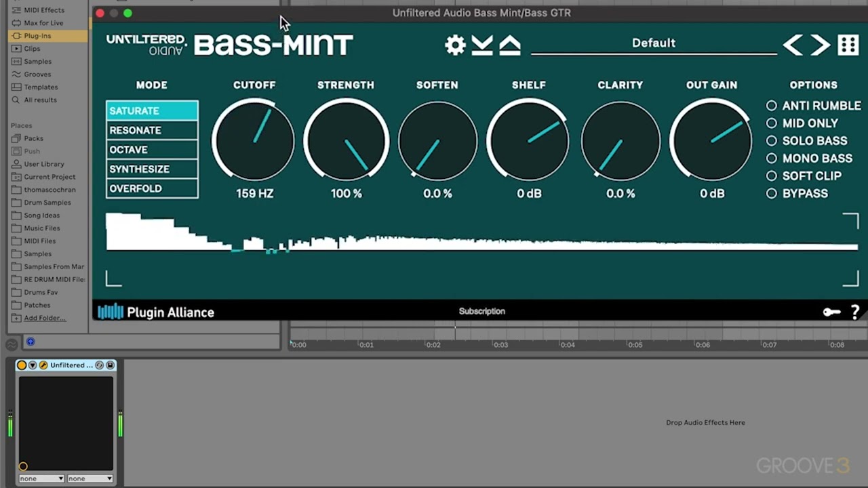This screenshot has width=868, height=488.
Task: Select RESONATE mode
Action: click(x=152, y=130)
